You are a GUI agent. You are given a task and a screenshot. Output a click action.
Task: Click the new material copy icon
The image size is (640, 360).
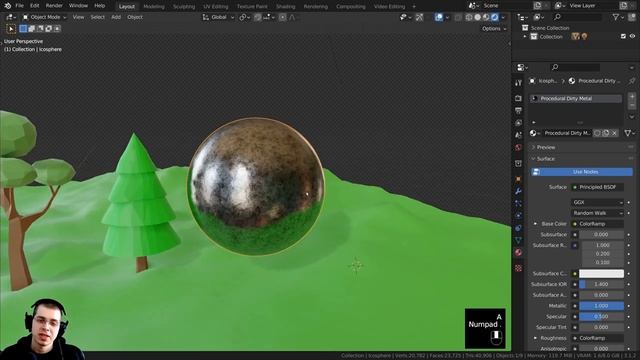coord(606,133)
